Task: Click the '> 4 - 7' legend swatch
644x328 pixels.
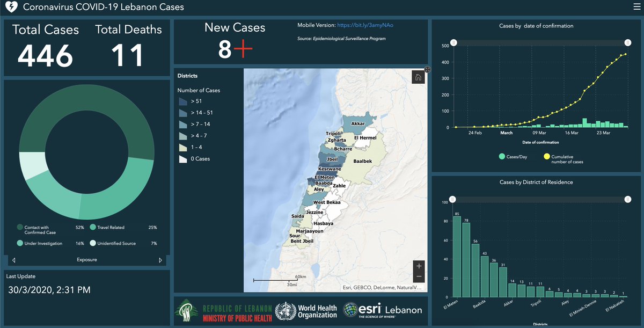Action: tap(183, 136)
